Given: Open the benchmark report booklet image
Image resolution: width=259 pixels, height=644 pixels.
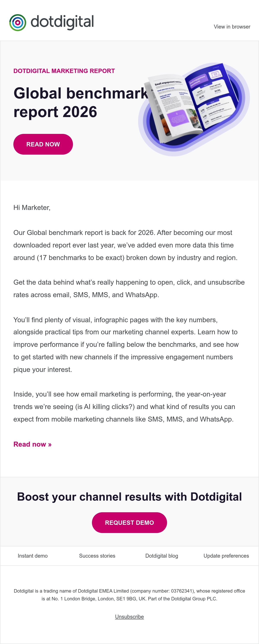Looking at the screenshot, I should coord(194,109).
